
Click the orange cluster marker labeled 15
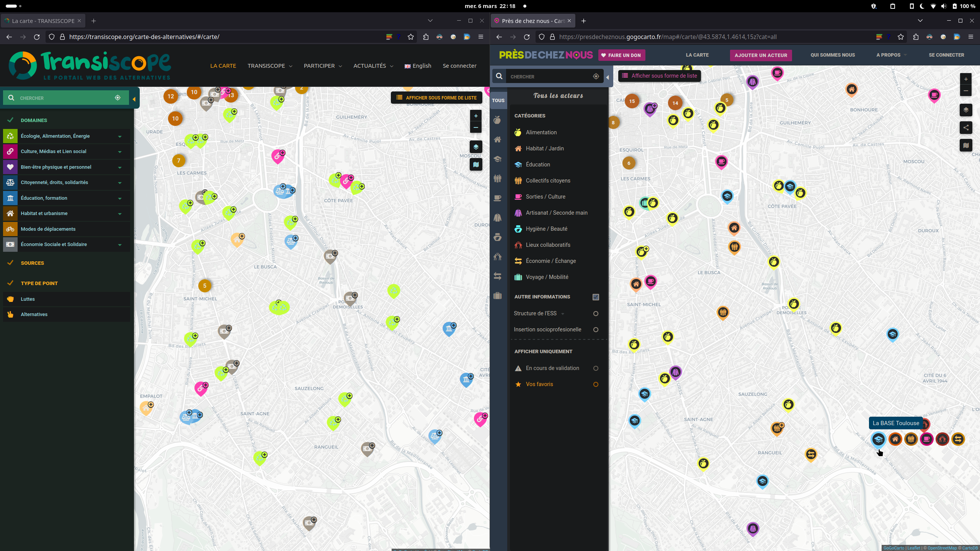click(x=632, y=101)
